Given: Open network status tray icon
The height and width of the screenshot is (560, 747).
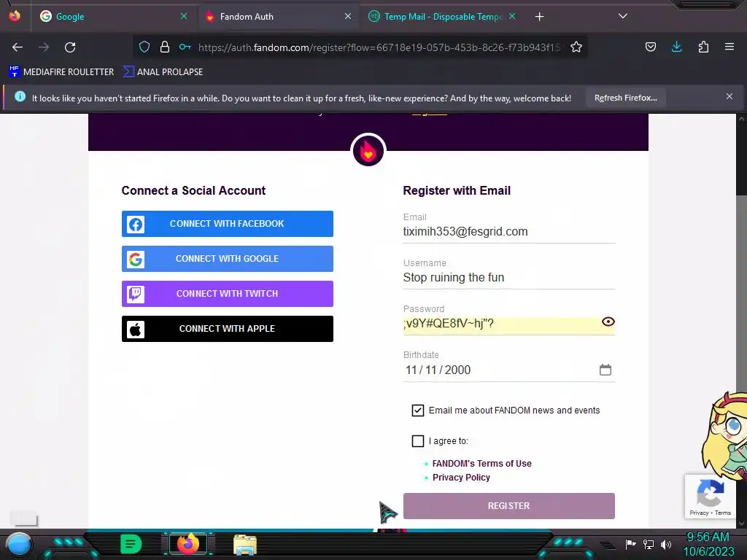Looking at the screenshot, I should point(648,544).
